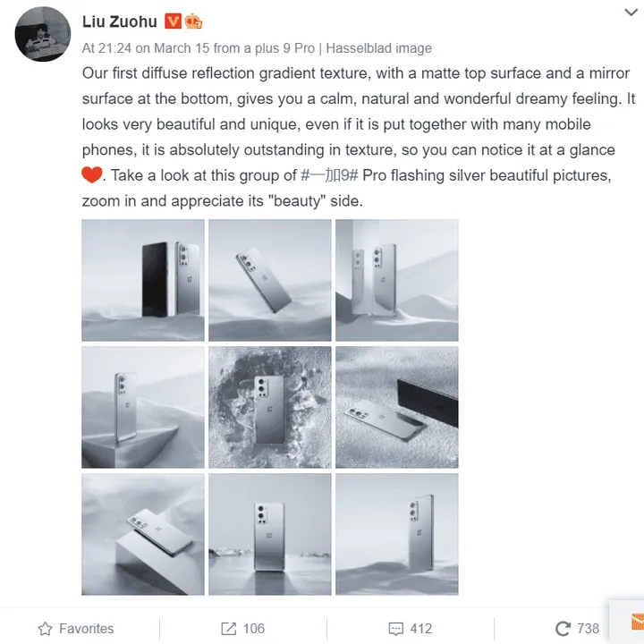
Task: Add the post to Favorites
Action: (76, 629)
